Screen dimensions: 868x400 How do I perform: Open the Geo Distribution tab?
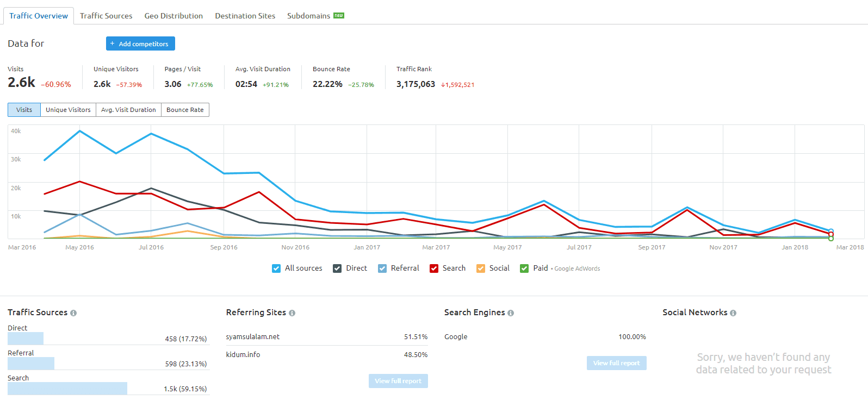tap(173, 16)
